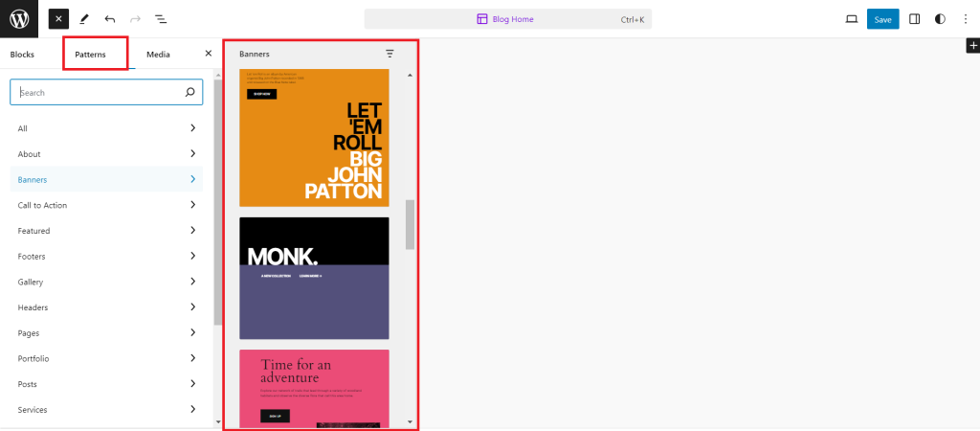Click the black plus add-block icon
The height and width of the screenshot is (431, 980).
972,45
